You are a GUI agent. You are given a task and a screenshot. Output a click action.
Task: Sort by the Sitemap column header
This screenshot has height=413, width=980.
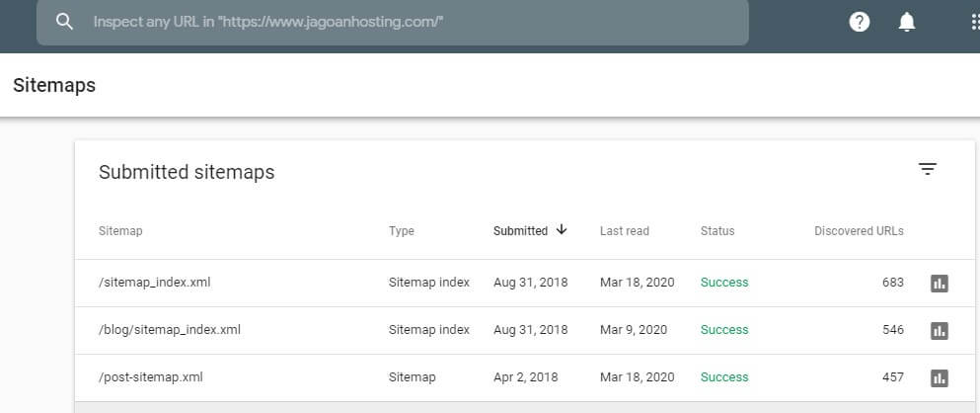pyautogui.click(x=120, y=231)
